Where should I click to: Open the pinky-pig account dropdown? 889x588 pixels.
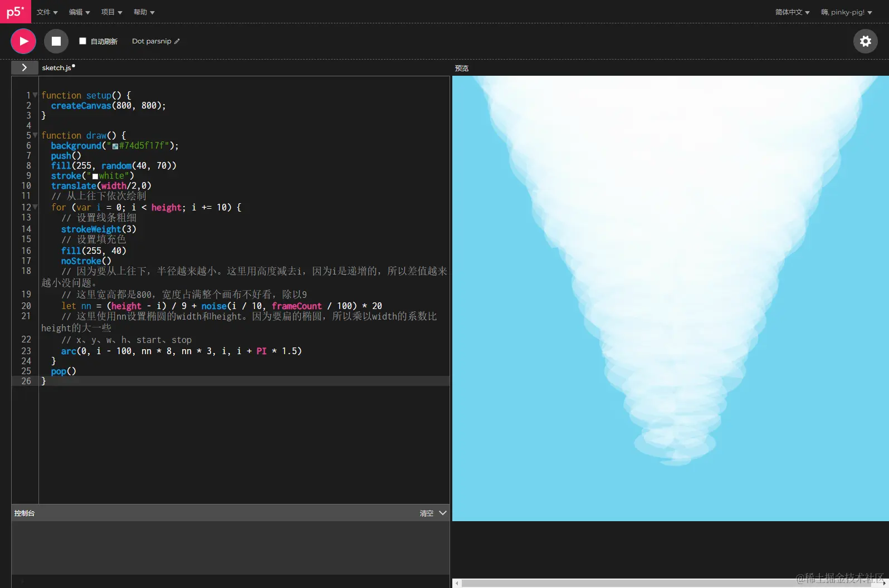click(847, 12)
